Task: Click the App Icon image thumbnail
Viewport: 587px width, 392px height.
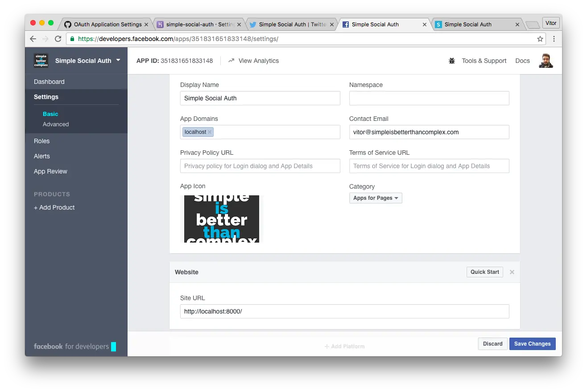Action: click(x=222, y=219)
